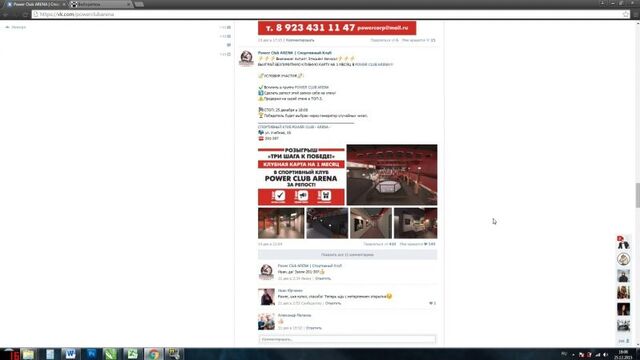Image resolution: width=640 pixels, height=360 pixels.
Task: Click the address bar URL
Action: pos(77,14)
